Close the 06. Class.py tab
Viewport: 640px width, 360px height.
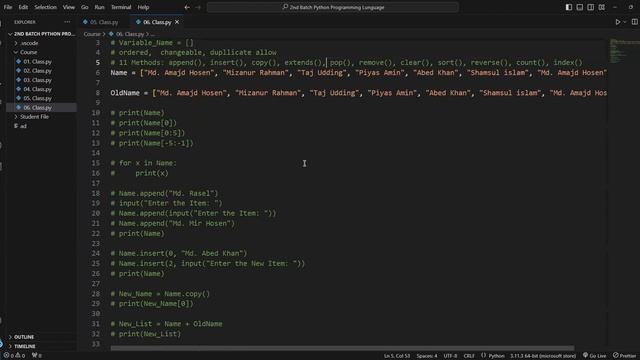177,22
